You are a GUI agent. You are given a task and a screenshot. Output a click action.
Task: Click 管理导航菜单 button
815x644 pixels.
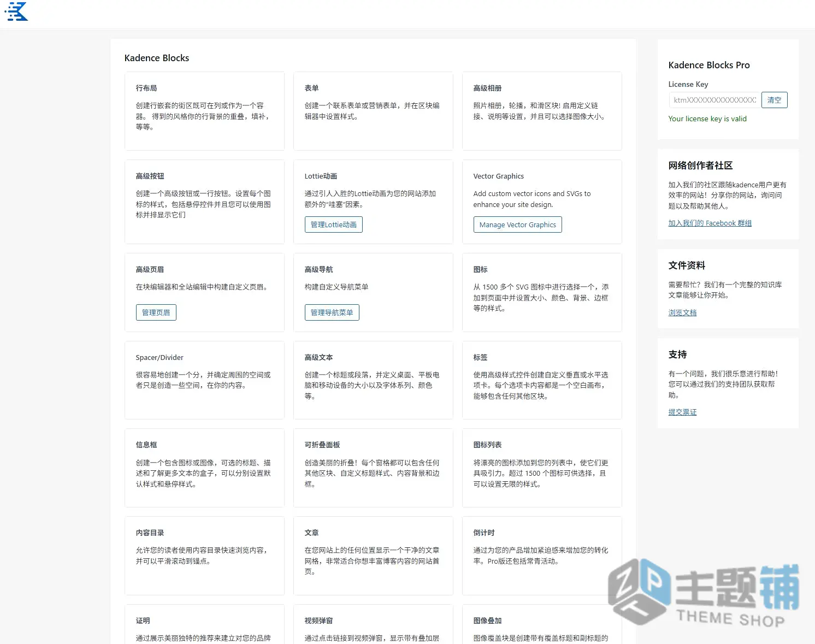(x=332, y=312)
